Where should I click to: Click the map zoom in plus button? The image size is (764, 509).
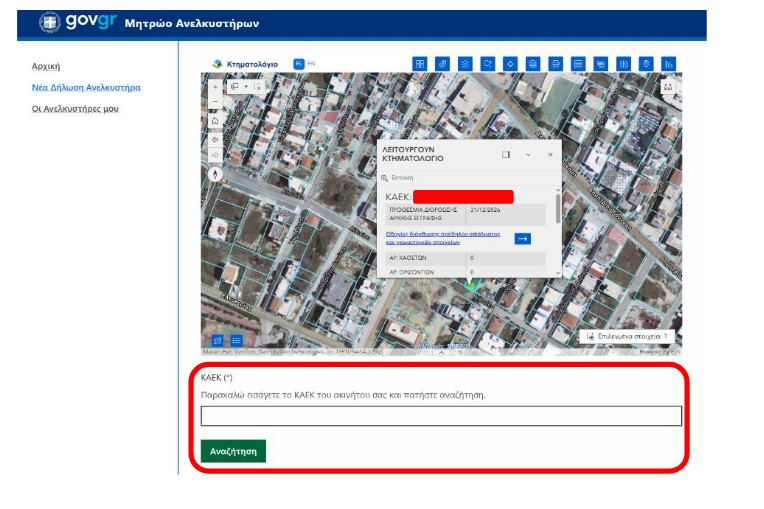coord(215,87)
